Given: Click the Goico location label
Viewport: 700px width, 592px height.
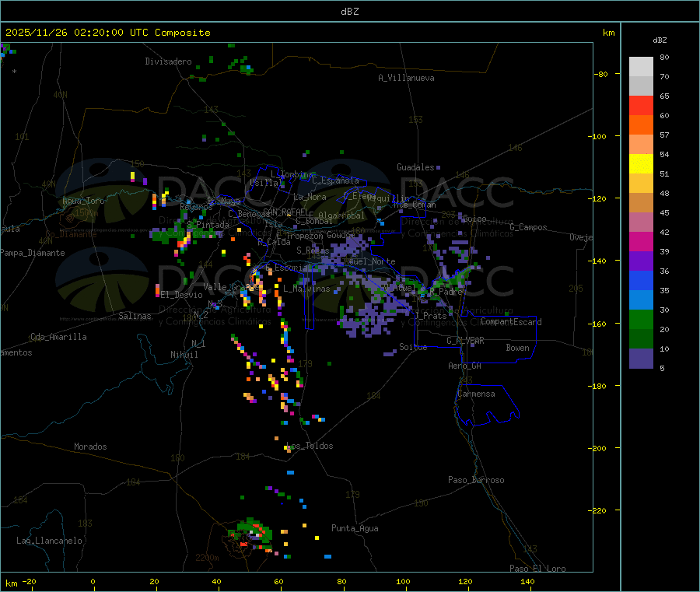Looking at the screenshot, I should pyautogui.click(x=474, y=219).
